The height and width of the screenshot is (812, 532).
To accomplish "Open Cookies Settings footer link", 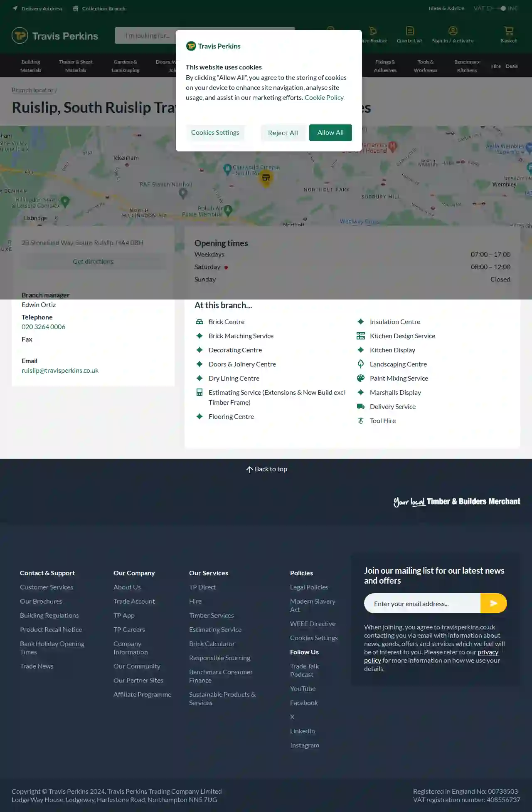I will (314, 638).
